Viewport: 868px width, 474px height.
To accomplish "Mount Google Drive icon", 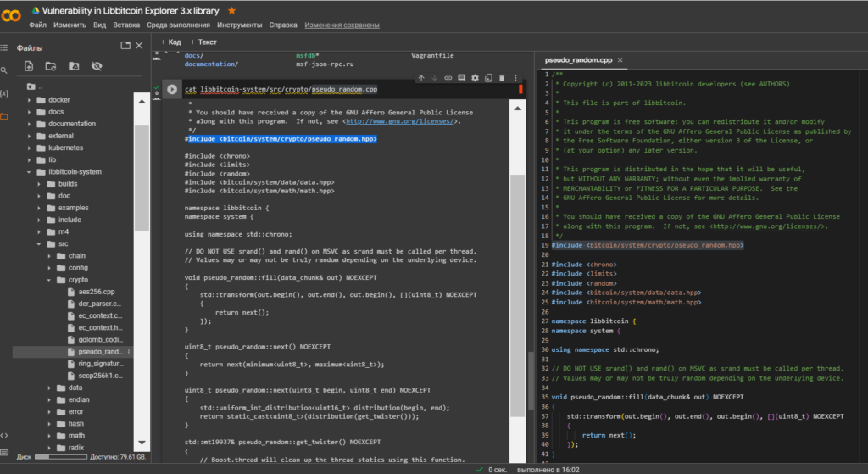I will coord(74,66).
